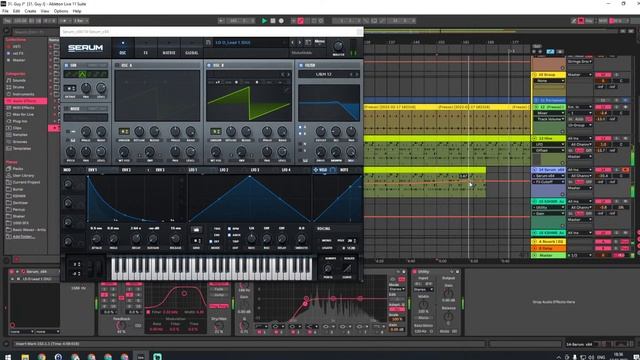Select the ENV 1 modulation tab
The image size is (640, 360).
coord(93,170)
